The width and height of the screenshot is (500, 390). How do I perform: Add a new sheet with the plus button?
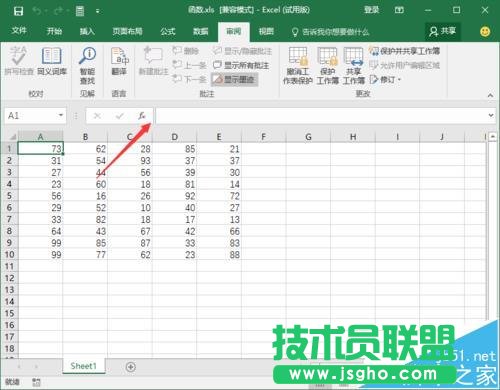131,367
